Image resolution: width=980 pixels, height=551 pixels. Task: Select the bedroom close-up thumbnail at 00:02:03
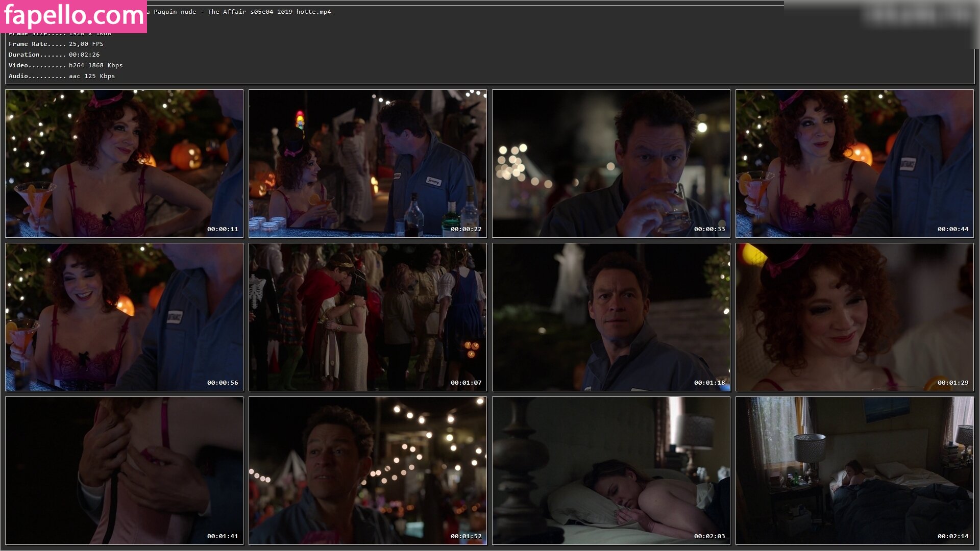611,470
